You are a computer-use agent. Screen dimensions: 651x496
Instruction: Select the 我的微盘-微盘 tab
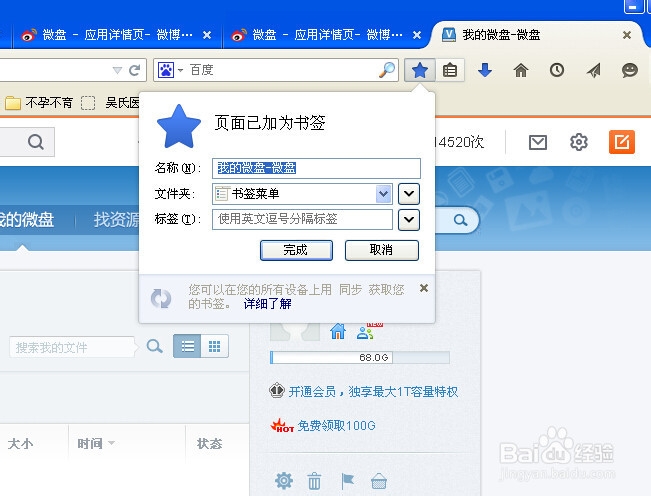536,35
